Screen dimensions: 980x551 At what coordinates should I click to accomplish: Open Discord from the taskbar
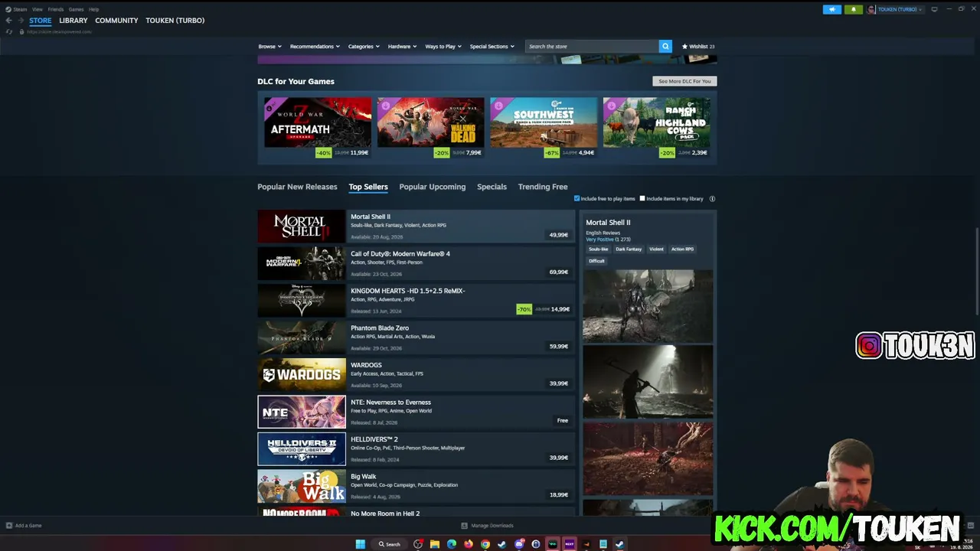click(x=519, y=544)
